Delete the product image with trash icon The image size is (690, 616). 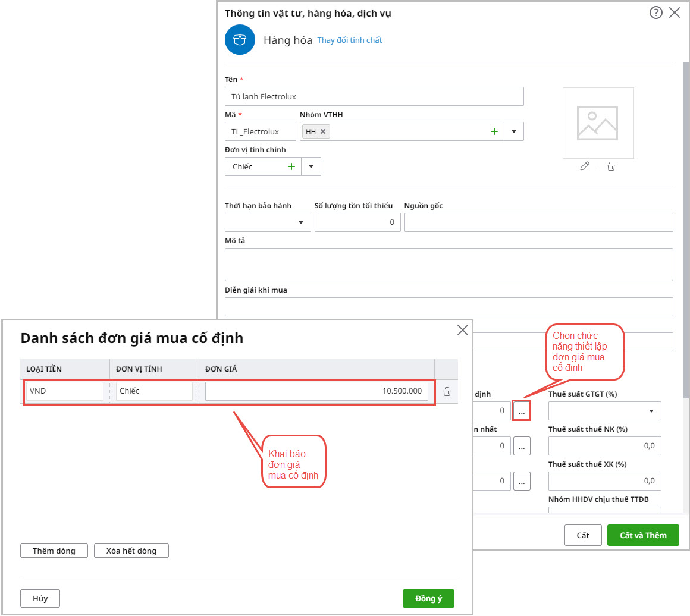pos(611,166)
